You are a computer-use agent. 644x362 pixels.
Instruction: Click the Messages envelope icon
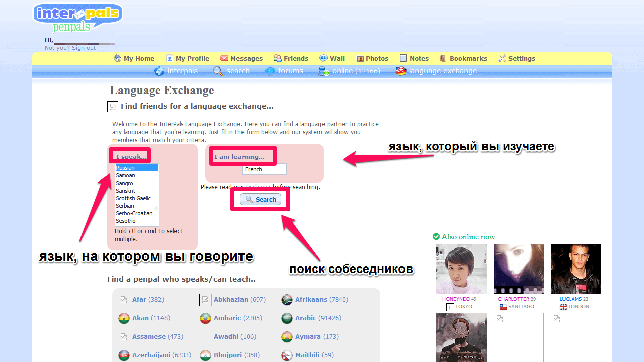[x=224, y=58]
